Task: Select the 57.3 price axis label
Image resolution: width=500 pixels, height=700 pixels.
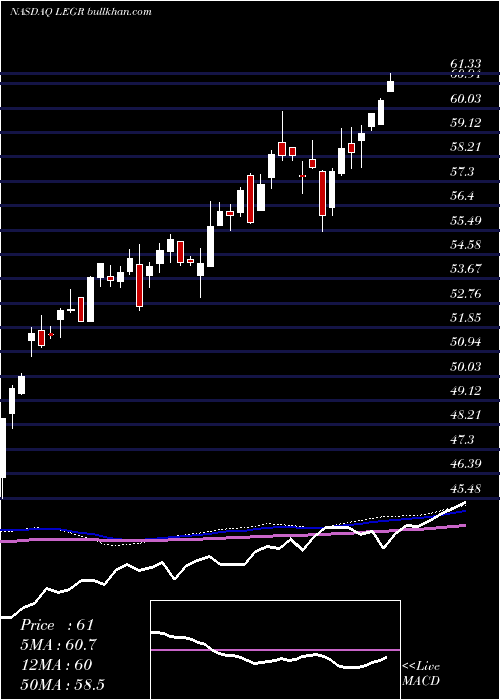Action: (462, 172)
